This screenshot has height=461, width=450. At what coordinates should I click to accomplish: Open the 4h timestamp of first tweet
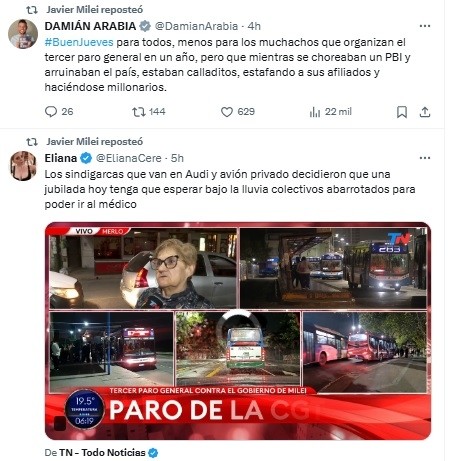(254, 26)
